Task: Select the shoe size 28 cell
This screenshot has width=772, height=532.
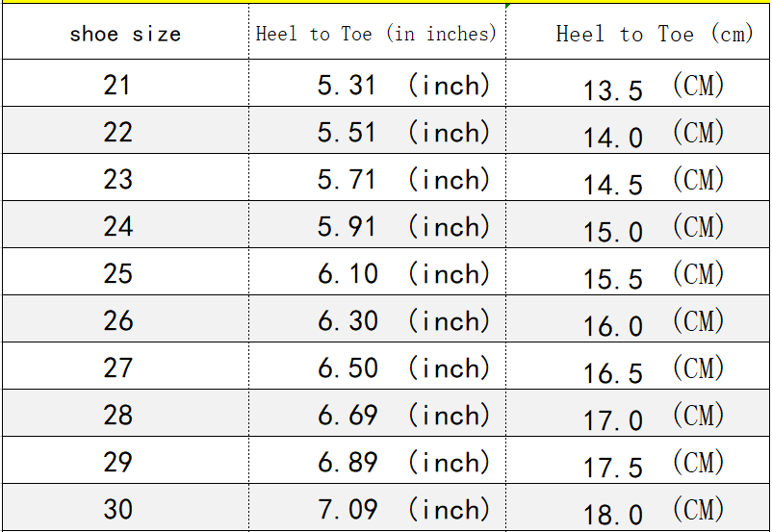Action: (x=117, y=416)
